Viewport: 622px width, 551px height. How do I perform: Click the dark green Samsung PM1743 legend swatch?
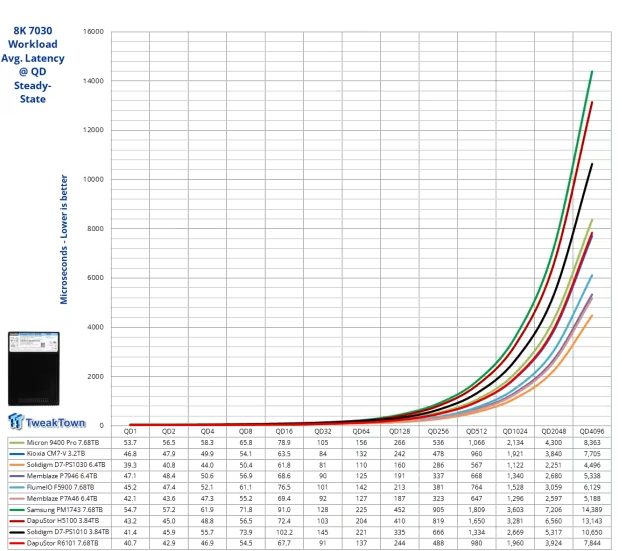(x=17, y=510)
